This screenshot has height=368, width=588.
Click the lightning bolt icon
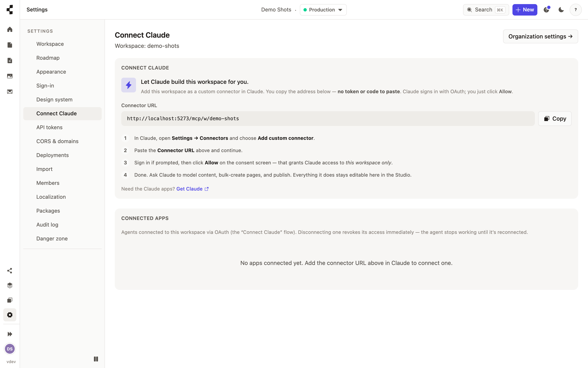tap(129, 85)
